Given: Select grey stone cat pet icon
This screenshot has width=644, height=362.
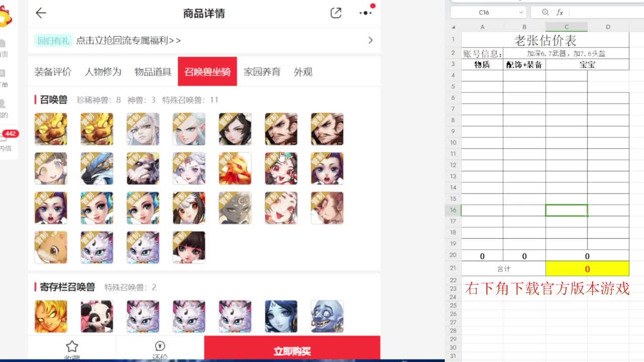Looking at the screenshot, I should click(x=235, y=208).
